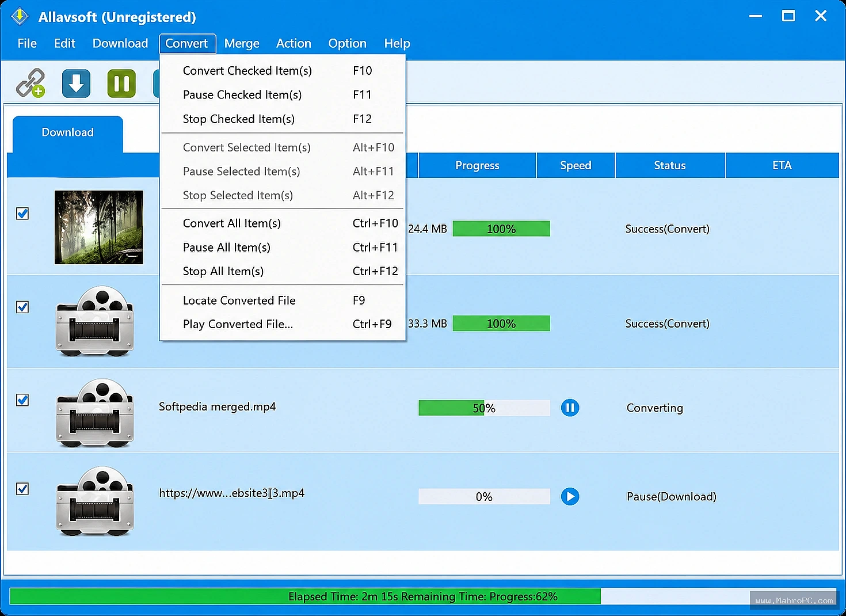Open the Download menu
Image resolution: width=846 pixels, height=616 pixels.
tap(120, 43)
